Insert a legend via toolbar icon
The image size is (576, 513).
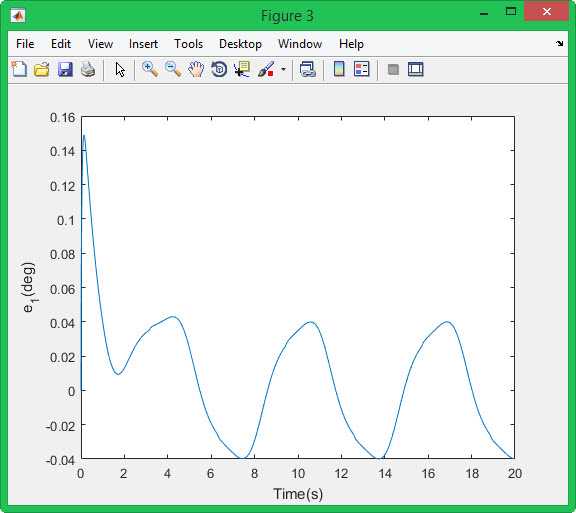[x=361, y=69]
